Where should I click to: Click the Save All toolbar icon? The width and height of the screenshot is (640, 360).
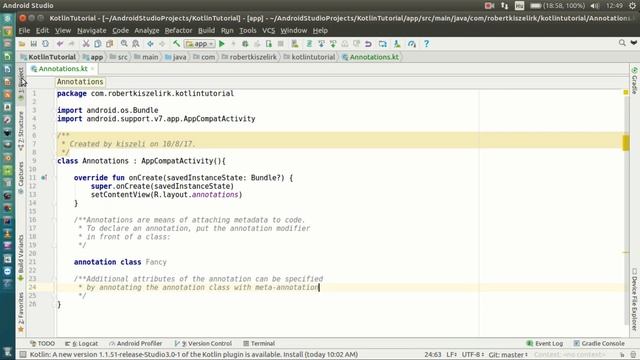[33, 44]
